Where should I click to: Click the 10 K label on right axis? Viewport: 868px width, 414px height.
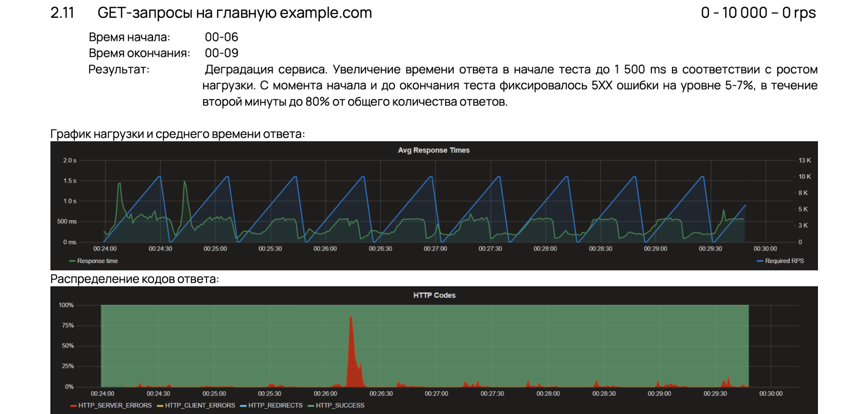point(804,177)
